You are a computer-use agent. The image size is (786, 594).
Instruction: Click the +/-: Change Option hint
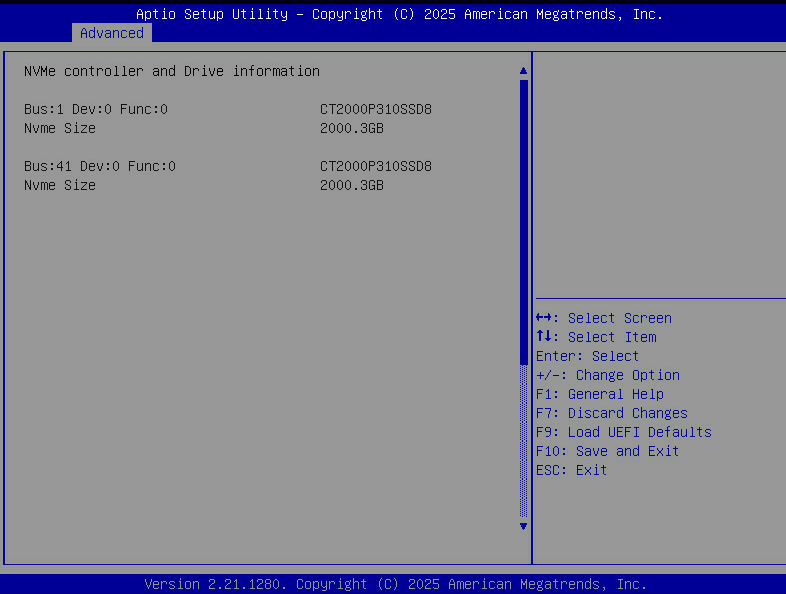(607, 375)
